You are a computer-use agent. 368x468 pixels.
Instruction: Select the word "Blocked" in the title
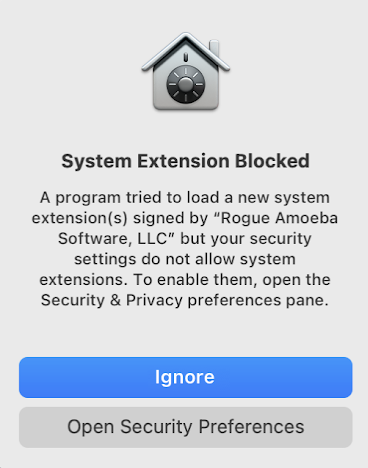272,161
